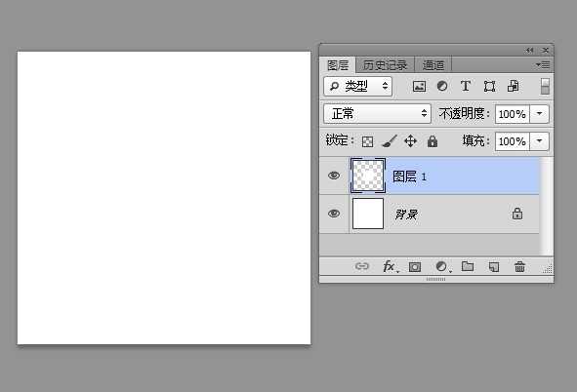This screenshot has height=392, width=577.
Task: Click the adjustment layer filter icon
Action: tap(442, 86)
